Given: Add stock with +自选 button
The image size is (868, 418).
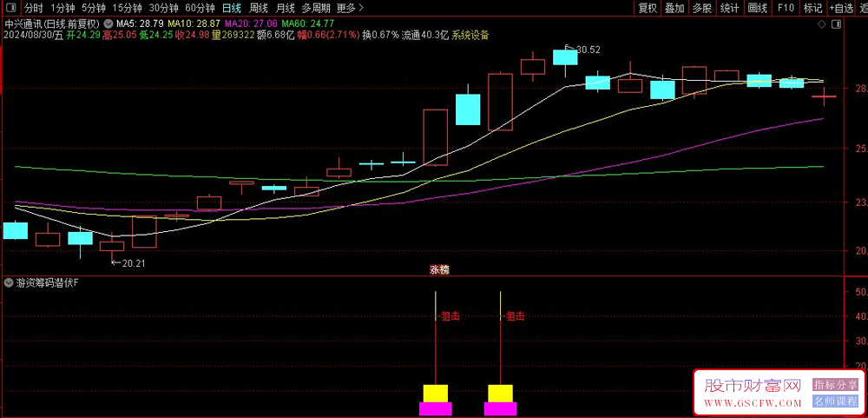Looking at the screenshot, I should click(841, 8).
